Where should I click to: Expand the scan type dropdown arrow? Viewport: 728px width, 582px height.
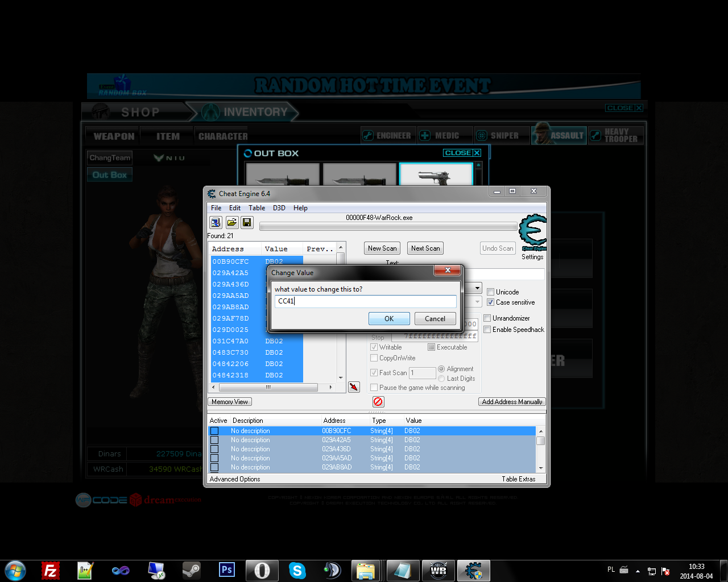point(477,288)
